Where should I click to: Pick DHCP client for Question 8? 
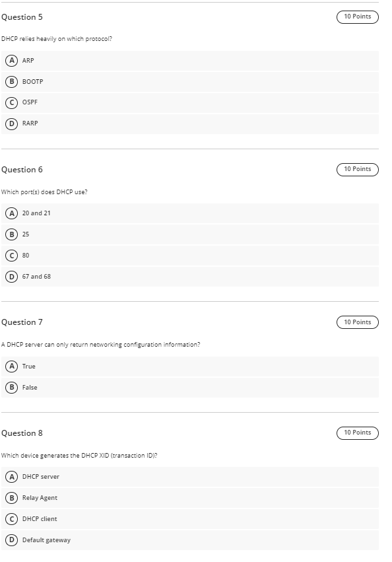click(190, 519)
